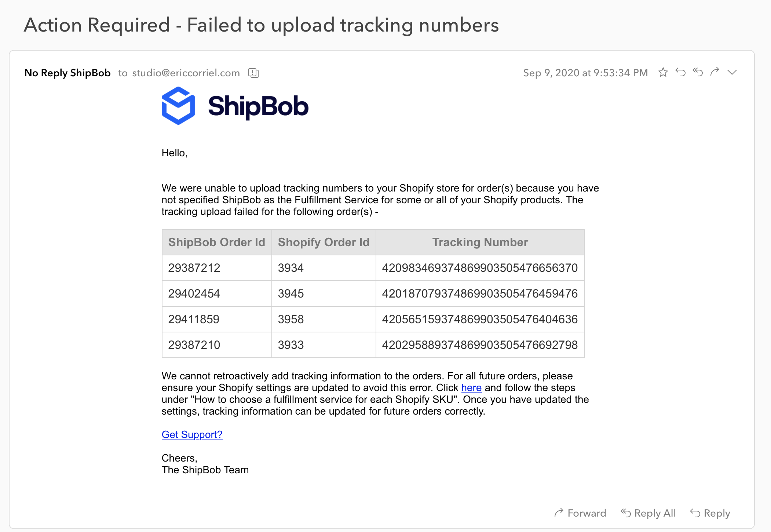Select ShipBob Order Id 29402454 cell
Viewport: 771px width, 532px height.
[194, 294]
